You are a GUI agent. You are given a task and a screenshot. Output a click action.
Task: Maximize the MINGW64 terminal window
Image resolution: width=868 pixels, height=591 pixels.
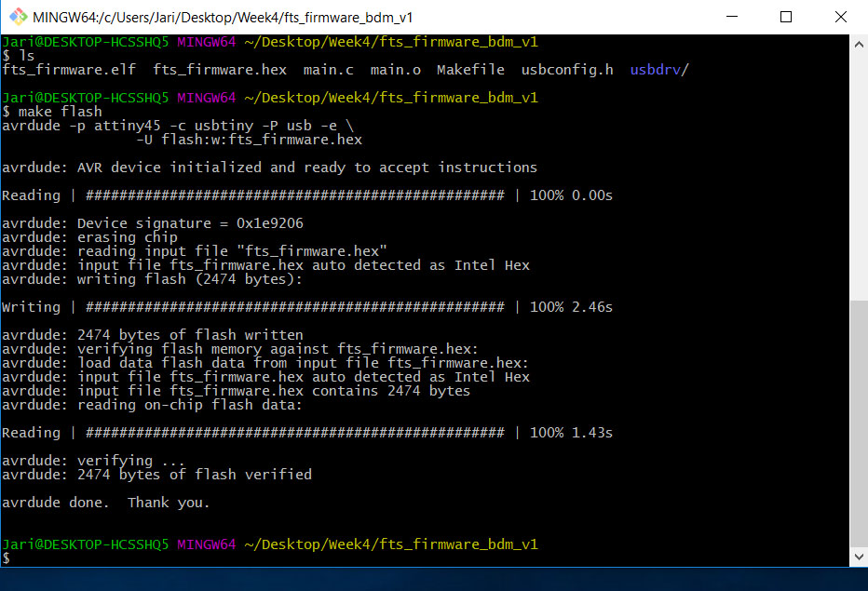pos(785,17)
